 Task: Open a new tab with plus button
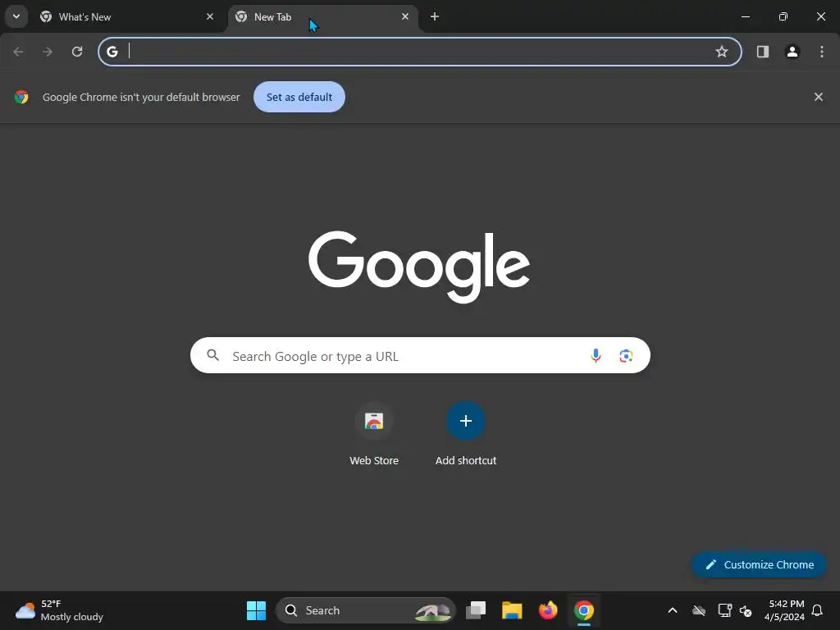pos(435,16)
